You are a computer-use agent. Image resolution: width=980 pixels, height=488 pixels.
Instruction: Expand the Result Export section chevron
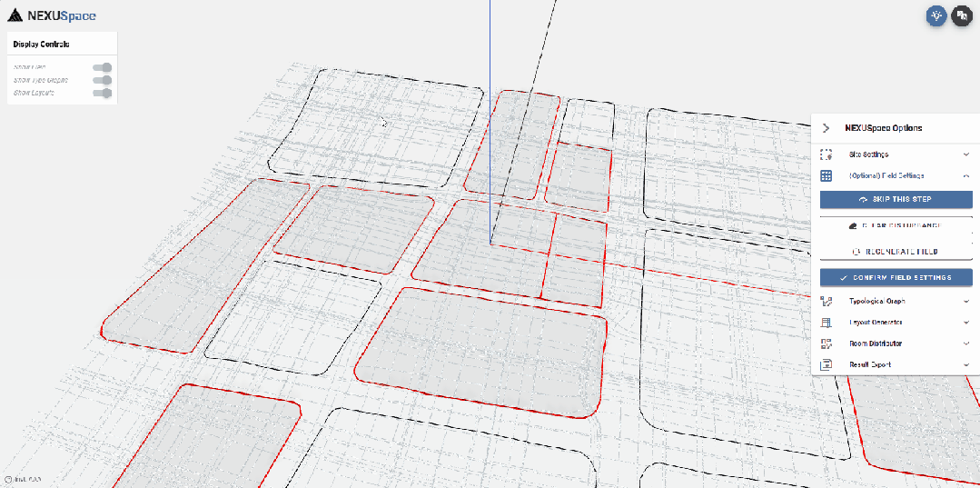click(966, 364)
